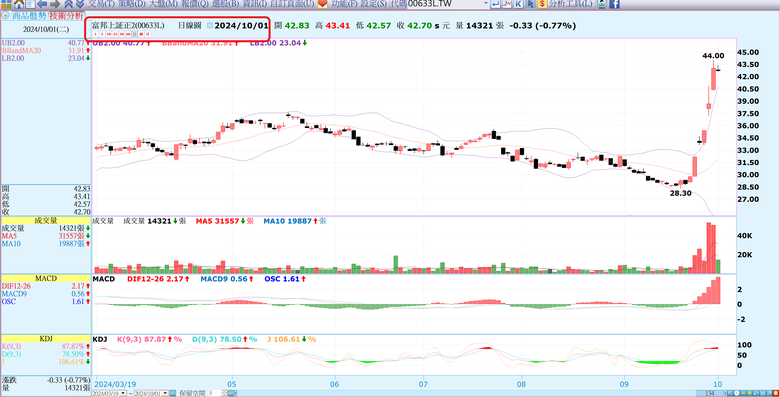Open the 設定(S) menu
Image resolution: width=780 pixels, height=397 pixels.
coord(374,4)
